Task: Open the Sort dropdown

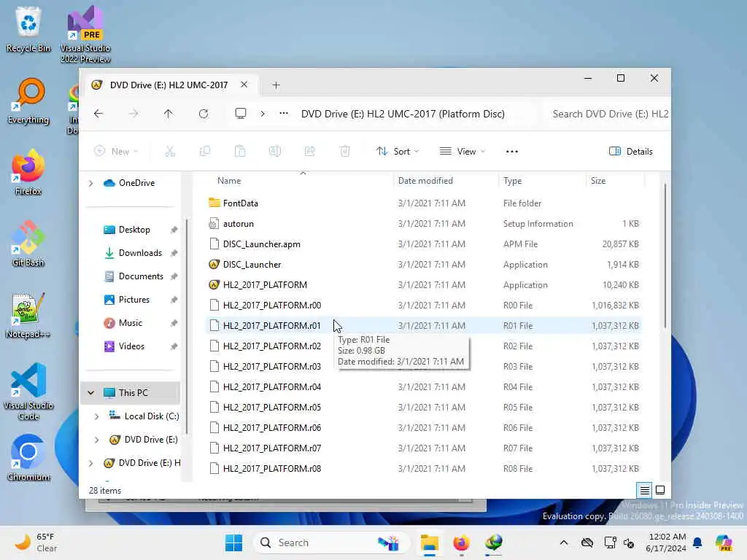Action: [x=398, y=152]
